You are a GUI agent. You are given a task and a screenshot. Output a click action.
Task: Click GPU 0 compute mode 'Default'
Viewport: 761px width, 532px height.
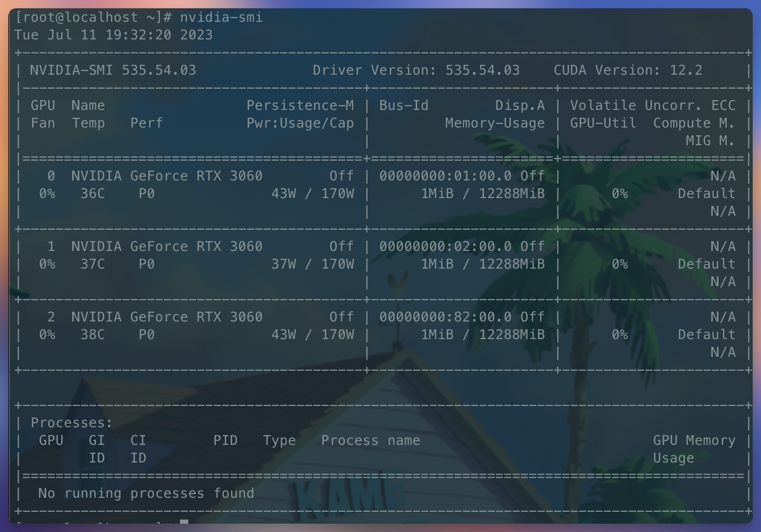(x=707, y=193)
